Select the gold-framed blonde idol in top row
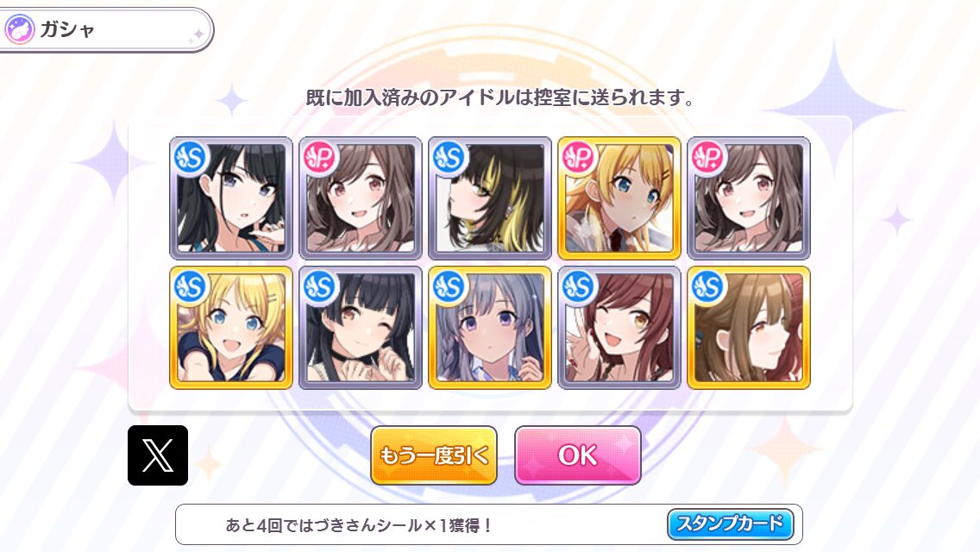Image resolution: width=980 pixels, height=552 pixels. pos(619,198)
